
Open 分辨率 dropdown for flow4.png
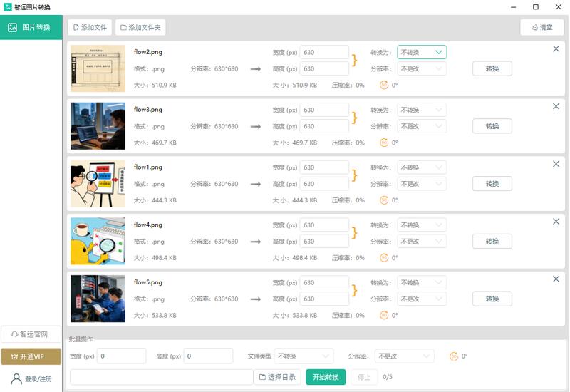point(422,242)
